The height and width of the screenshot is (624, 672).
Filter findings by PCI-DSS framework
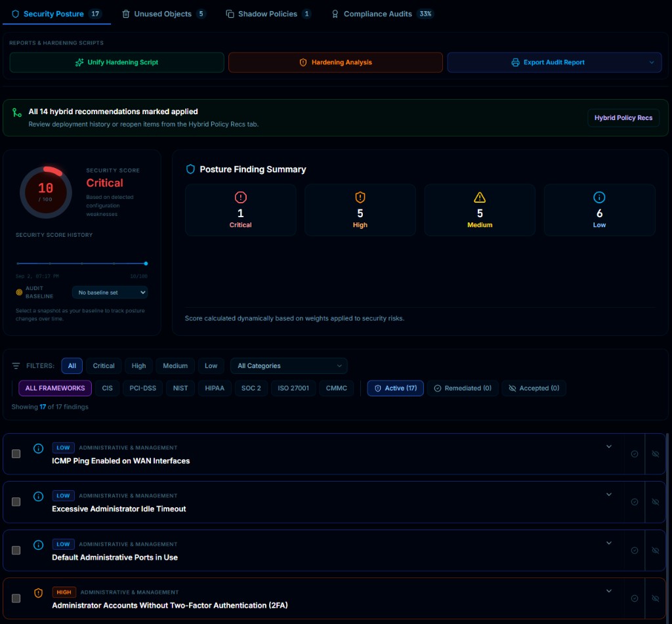[142, 388]
